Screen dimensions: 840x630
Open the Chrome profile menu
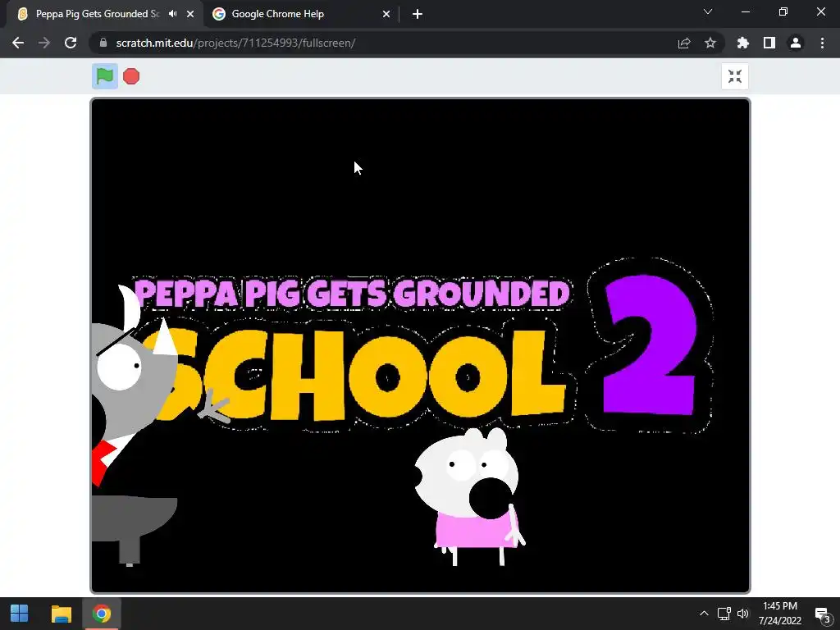[796, 43]
